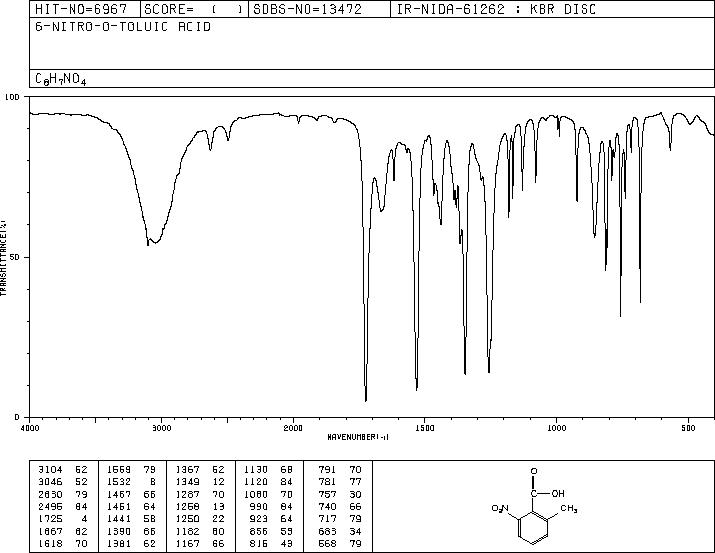Click the peak table row 1367 62

200,469
